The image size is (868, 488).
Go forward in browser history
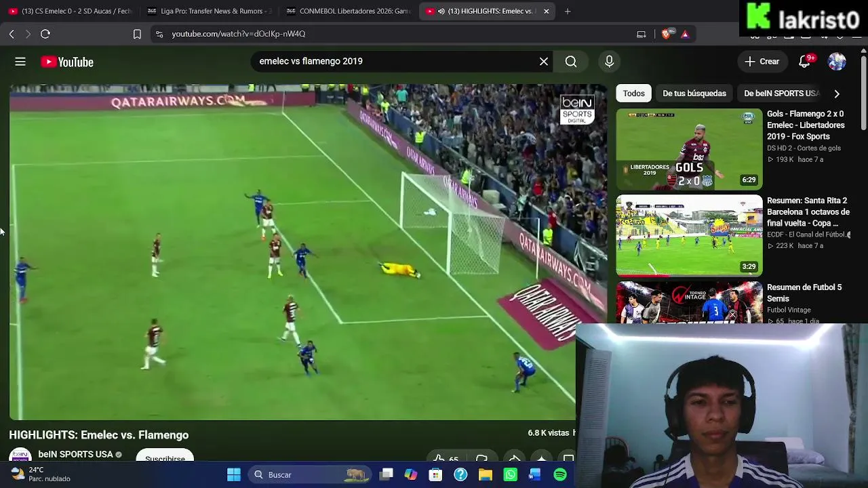coord(28,34)
